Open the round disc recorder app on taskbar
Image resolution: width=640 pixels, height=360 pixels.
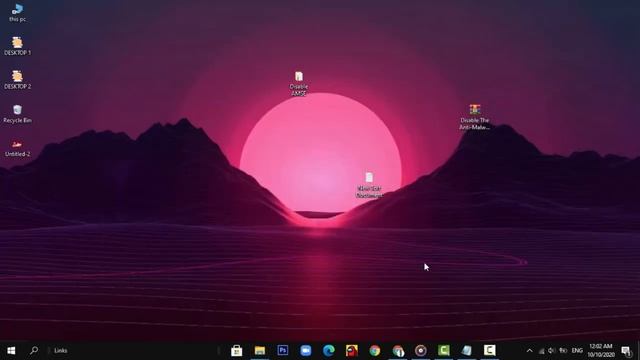(x=421, y=350)
